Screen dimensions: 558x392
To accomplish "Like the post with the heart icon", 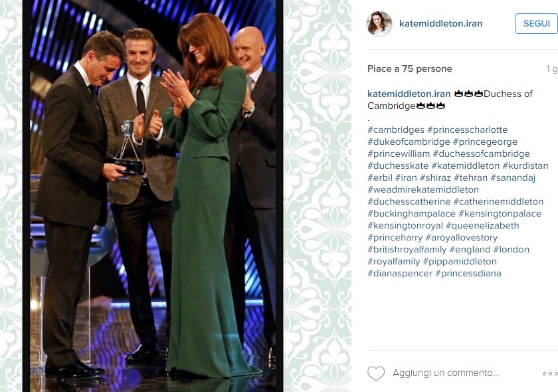I will (376, 373).
